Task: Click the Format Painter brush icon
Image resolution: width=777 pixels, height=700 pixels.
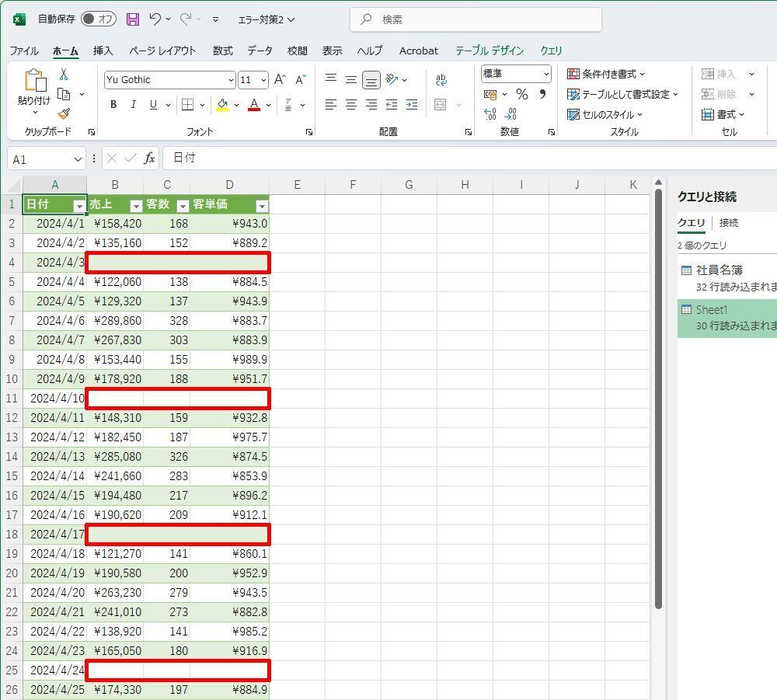Action: [64, 114]
